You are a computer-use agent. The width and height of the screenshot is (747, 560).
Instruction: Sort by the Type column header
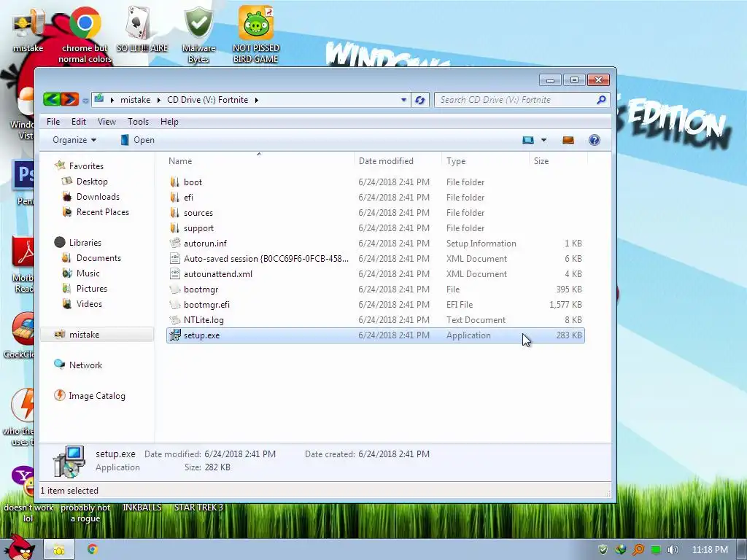click(456, 161)
